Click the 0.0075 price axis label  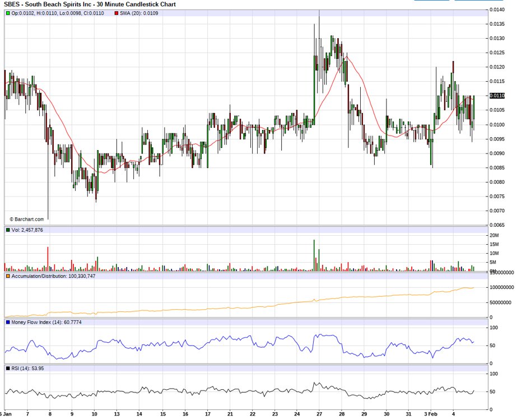pyautogui.click(x=497, y=196)
